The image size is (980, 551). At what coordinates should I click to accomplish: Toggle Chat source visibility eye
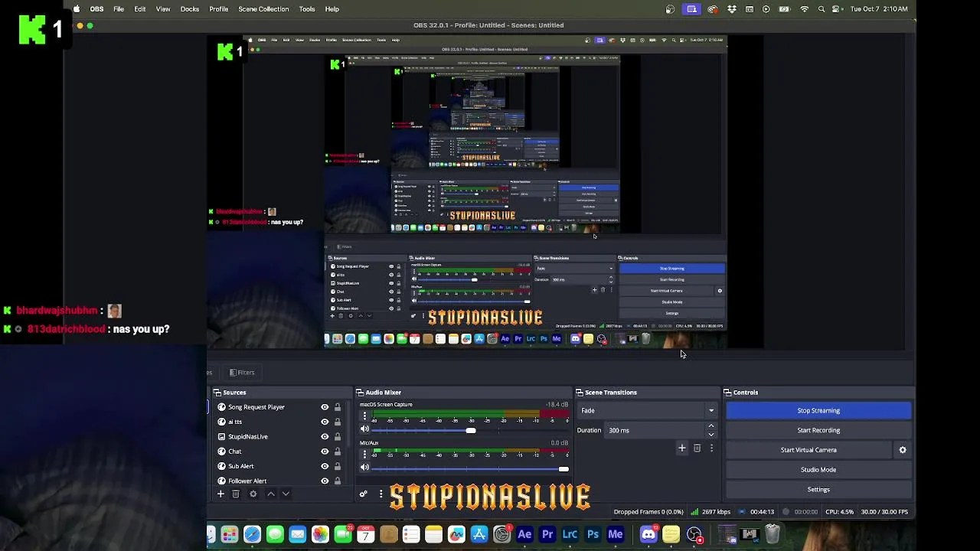(x=325, y=452)
